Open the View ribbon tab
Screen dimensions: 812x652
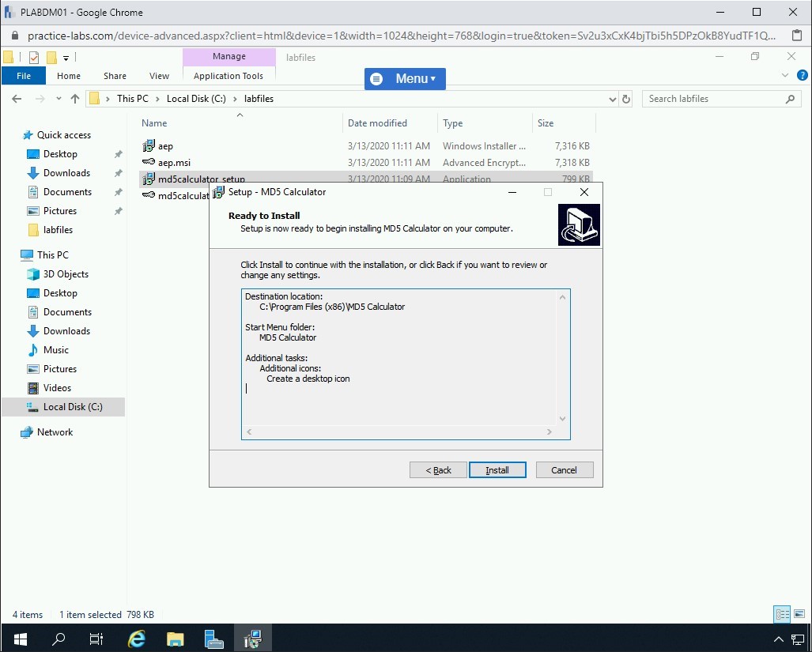(x=159, y=76)
